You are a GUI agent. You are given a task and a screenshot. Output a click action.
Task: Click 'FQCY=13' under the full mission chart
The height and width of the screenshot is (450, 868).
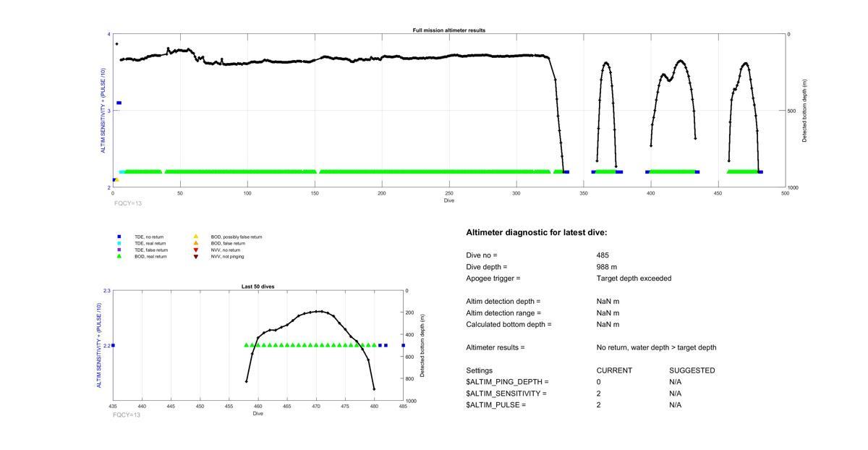point(128,204)
